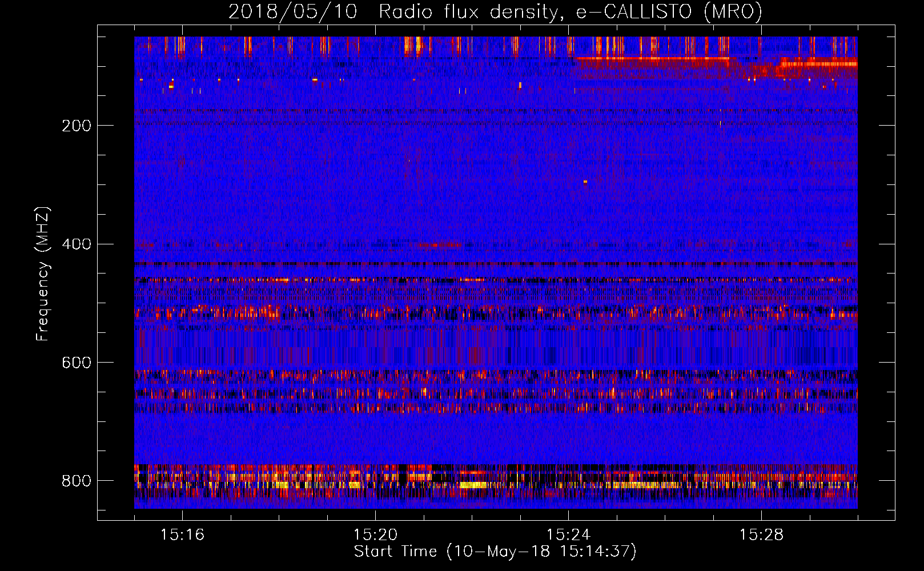Click the 'Start Time' x-axis label
The width and height of the screenshot is (924, 571).
(x=395, y=552)
